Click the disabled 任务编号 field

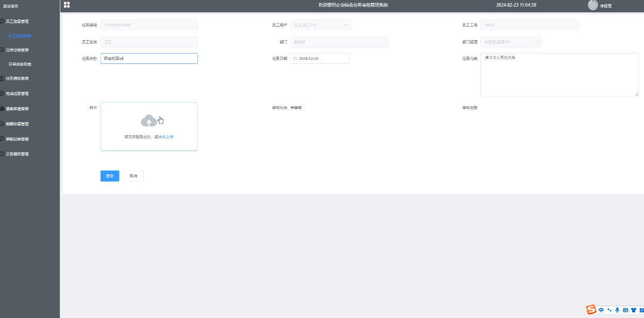click(149, 25)
